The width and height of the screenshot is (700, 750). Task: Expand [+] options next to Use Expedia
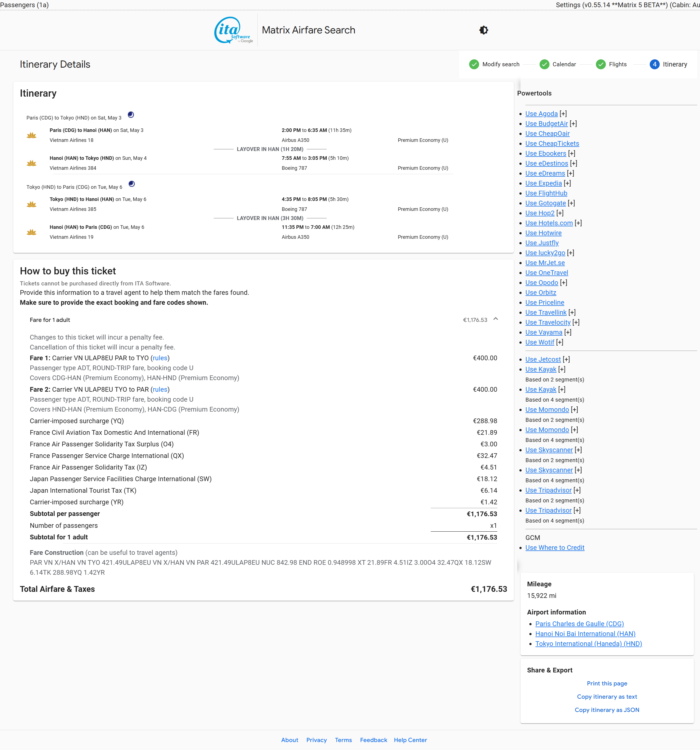(x=567, y=183)
